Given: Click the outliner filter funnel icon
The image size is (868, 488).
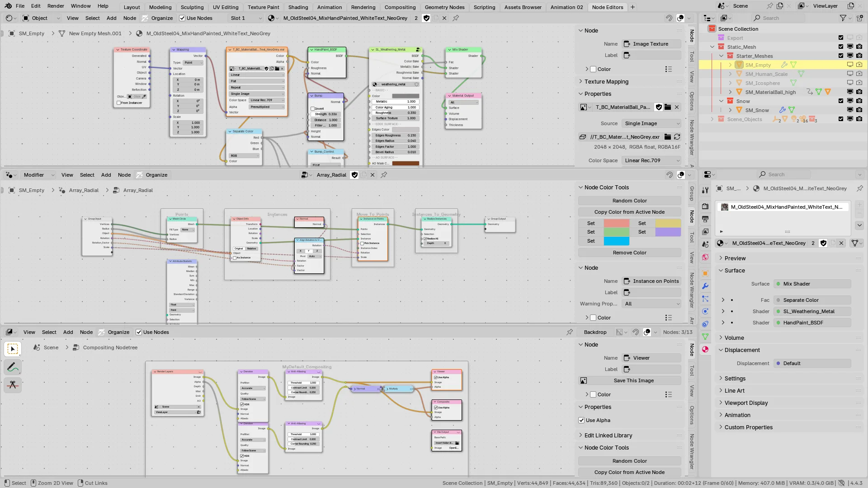Looking at the screenshot, I should [x=843, y=18].
